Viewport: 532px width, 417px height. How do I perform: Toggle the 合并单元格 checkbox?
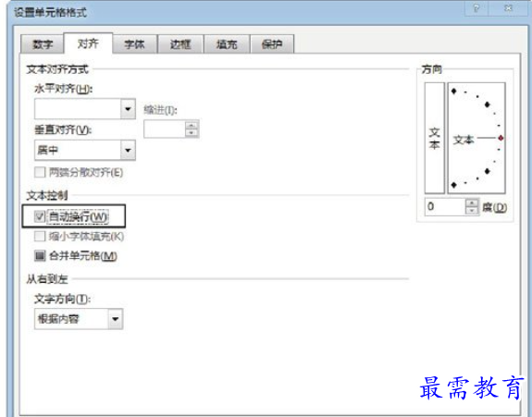[40, 255]
